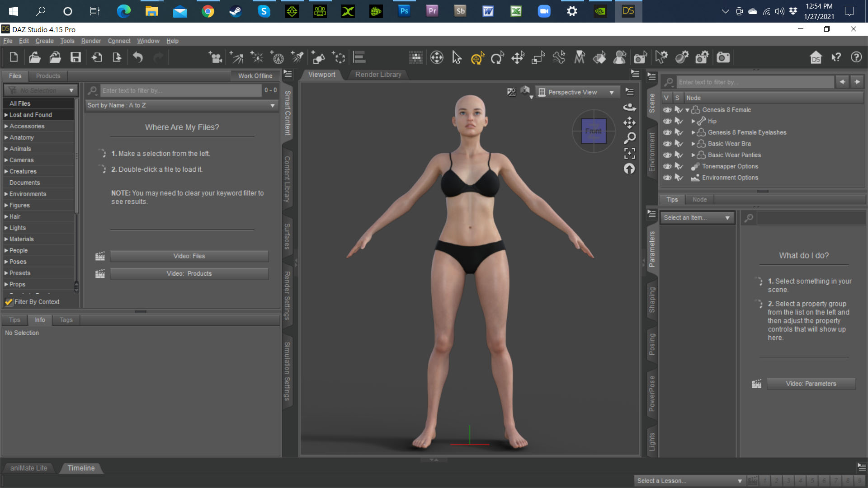Image resolution: width=868 pixels, height=488 pixels.
Task: Click the Open File folder icon
Action: pyautogui.click(x=35, y=57)
